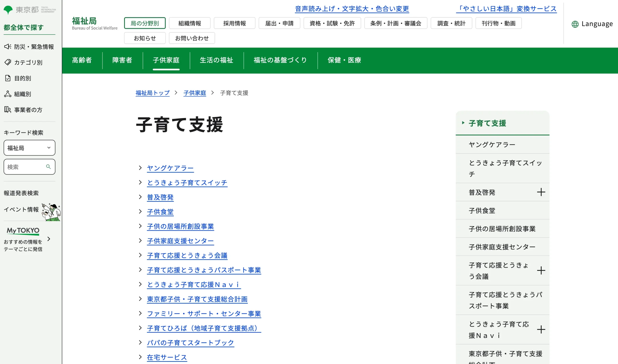Expand とうきょう子育て応援Navi in the right side menu

point(541,329)
